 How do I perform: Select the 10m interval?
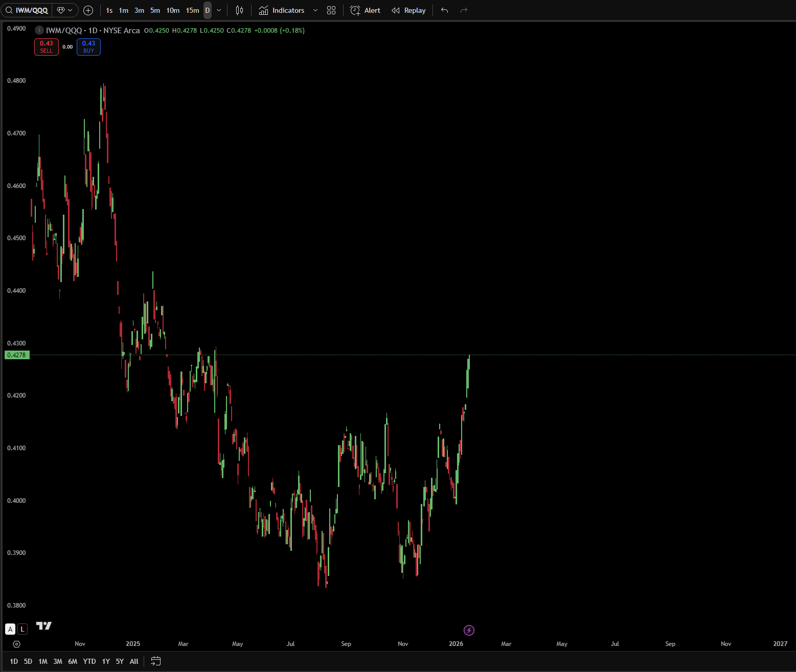[173, 10]
